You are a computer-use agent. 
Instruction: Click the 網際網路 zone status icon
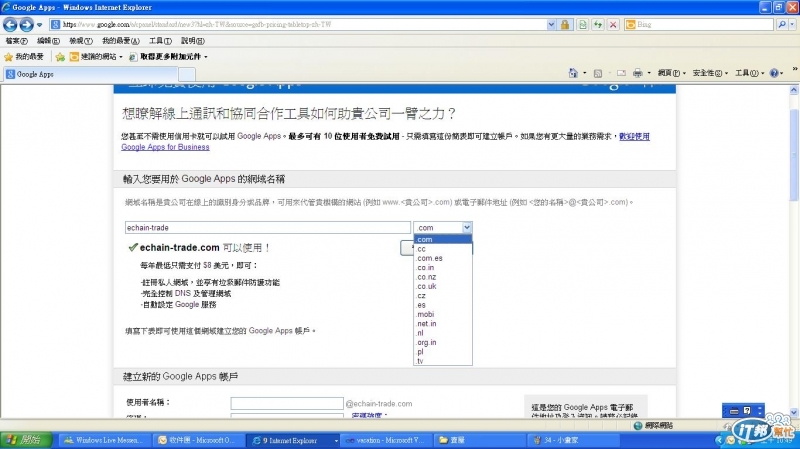coord(638,426)
